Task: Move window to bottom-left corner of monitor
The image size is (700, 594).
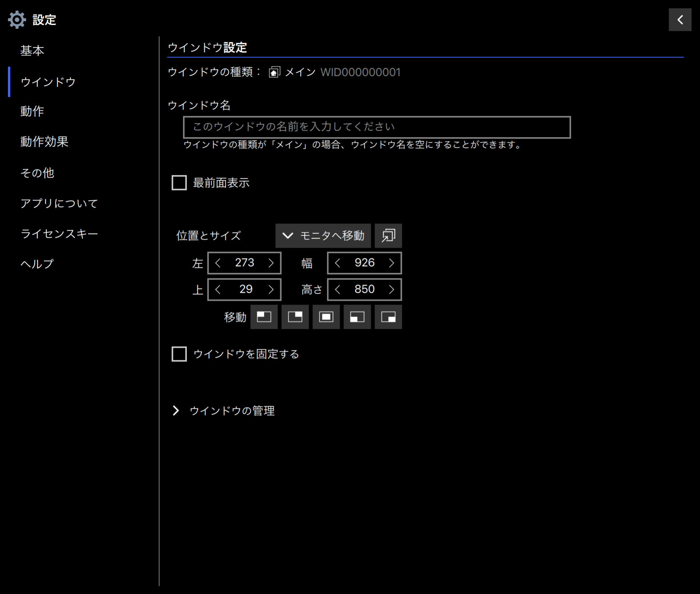Action: point(357,317)
